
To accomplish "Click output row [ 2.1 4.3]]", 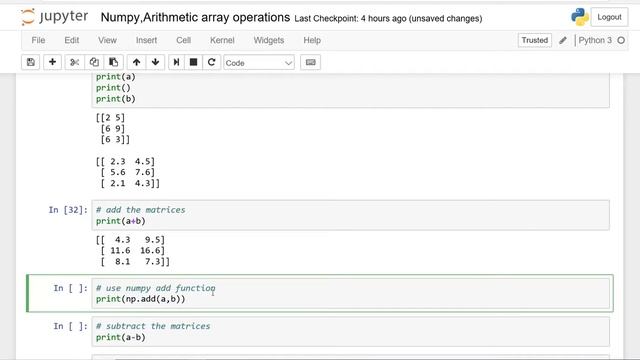I will click(x=130, y=183).
